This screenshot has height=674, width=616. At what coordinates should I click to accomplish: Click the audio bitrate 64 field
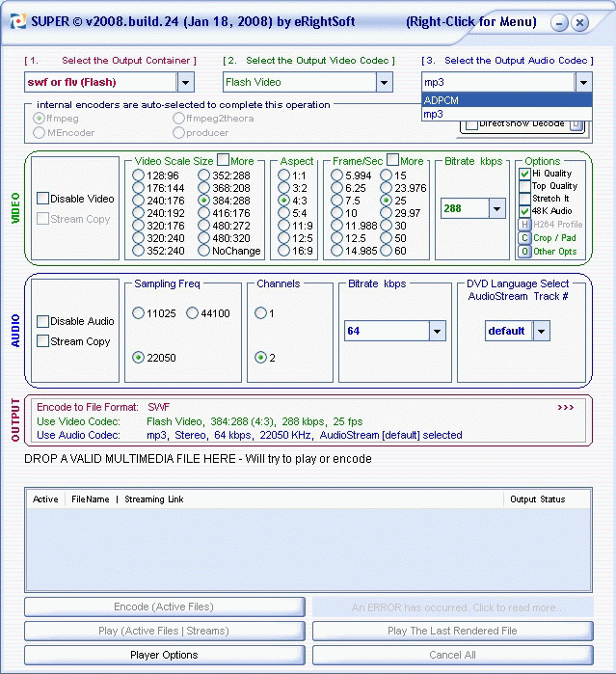[x=387, y=331]
